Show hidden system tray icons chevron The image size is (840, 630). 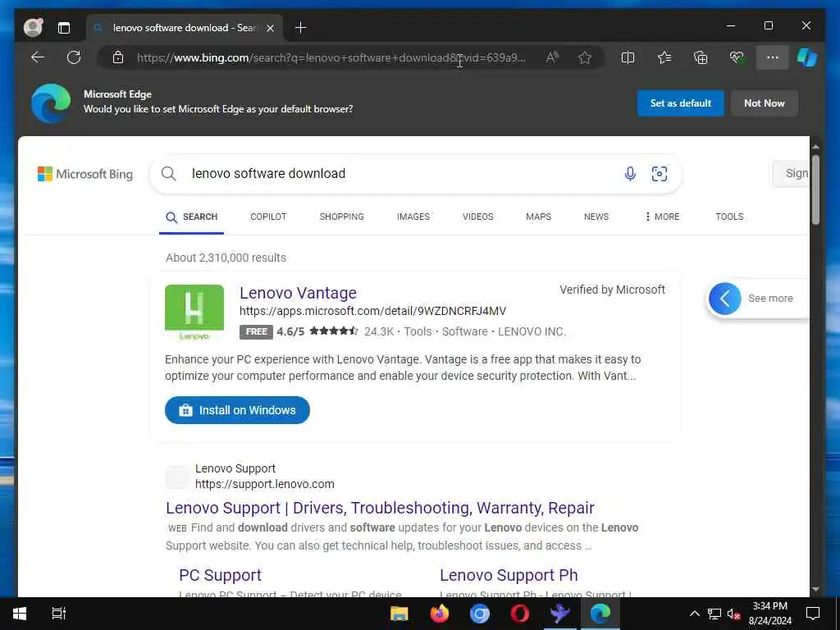point(694,614)
